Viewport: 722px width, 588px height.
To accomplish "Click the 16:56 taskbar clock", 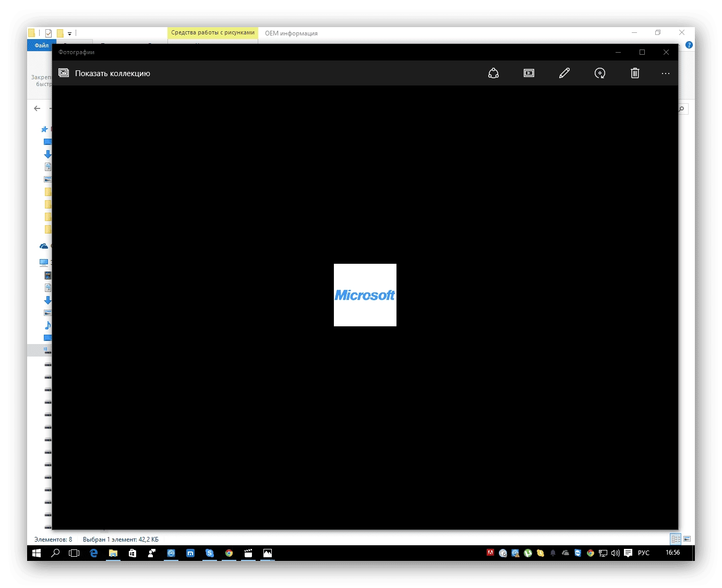I will click(x=673, y=553).
